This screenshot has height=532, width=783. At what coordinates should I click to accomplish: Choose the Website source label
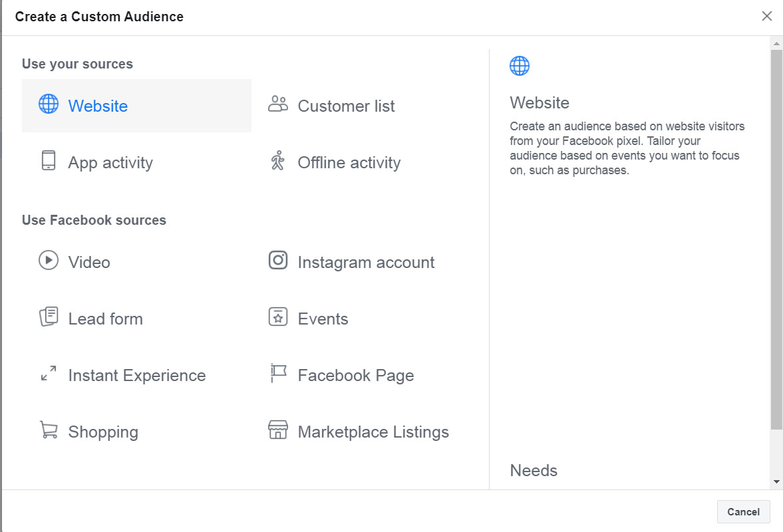[98, 106]
